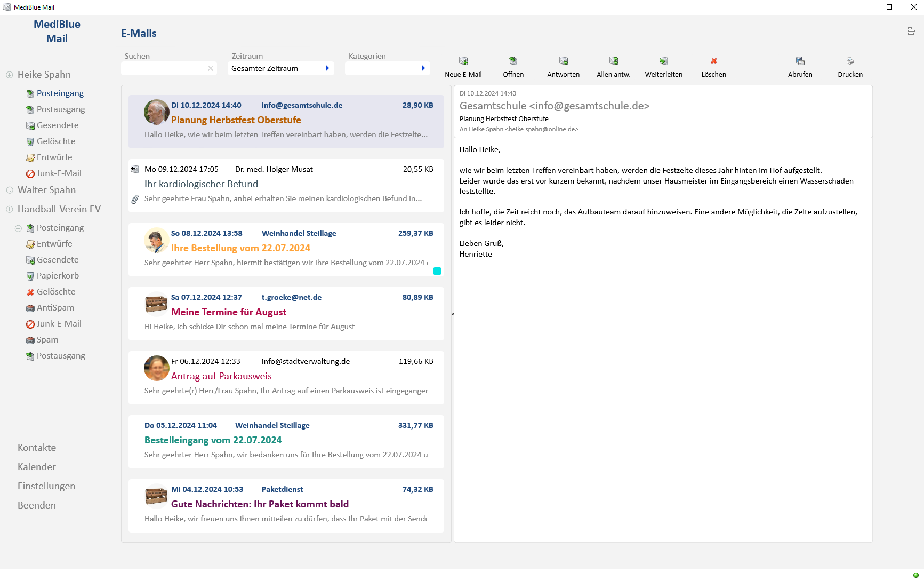Collapse the Heike Spahn account
924x580 pixels.
[x=10, y=75]
